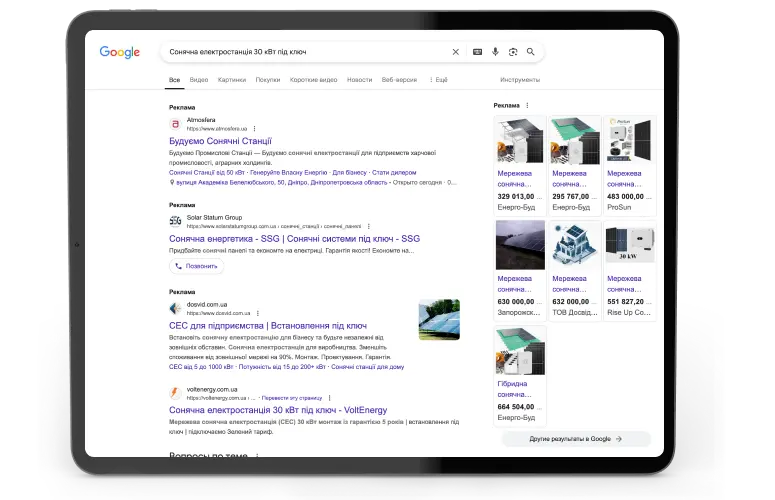Switch to the Видео tab
The height and width of the screenshot is (500, 775).
pyautogui.click(x=199, y=80)
